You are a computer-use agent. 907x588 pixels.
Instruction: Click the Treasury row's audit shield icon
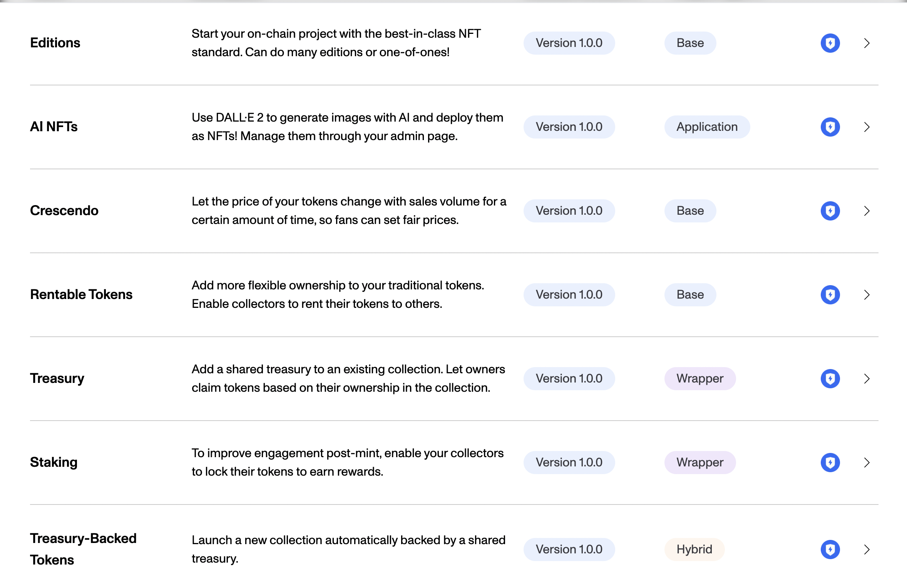coord(830,379)
